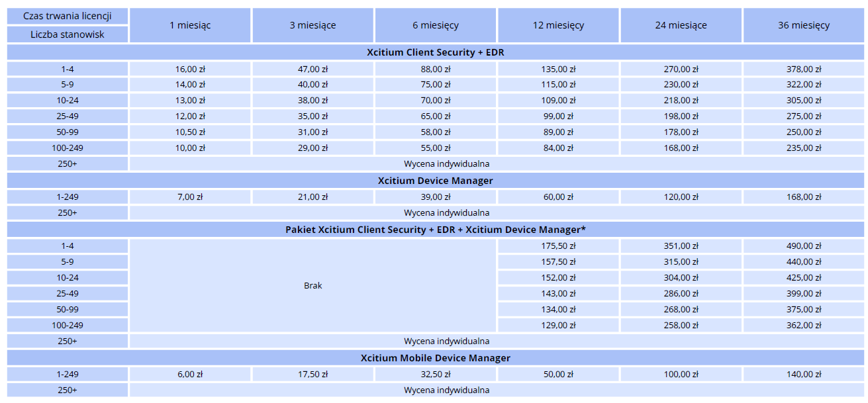
Task: Click the "36 miesięcy" column header
Action: (804, 25)
